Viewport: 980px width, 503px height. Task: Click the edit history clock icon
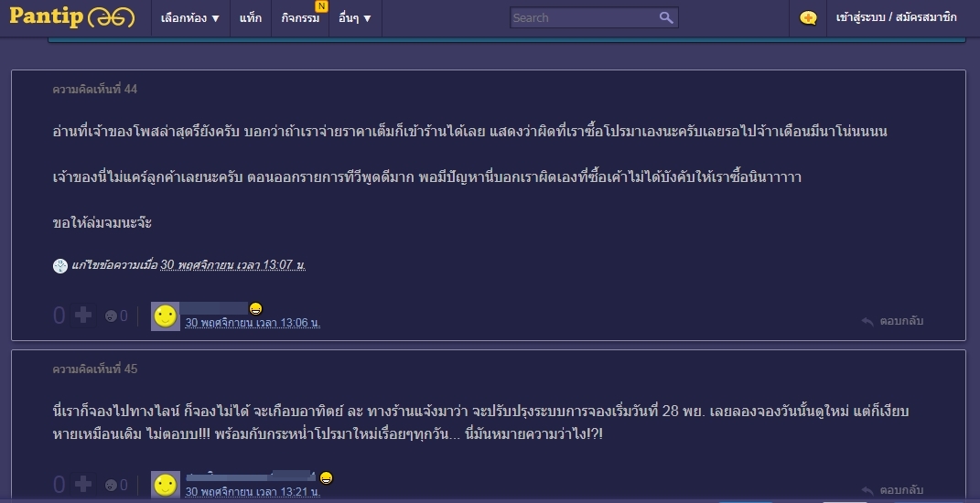(60, 265)
